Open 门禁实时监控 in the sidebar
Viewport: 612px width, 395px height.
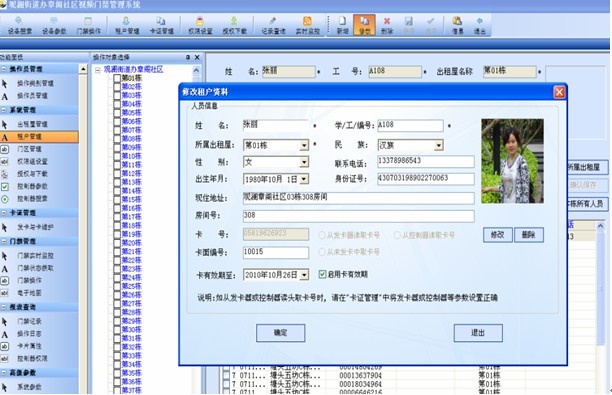pos(35,256)
